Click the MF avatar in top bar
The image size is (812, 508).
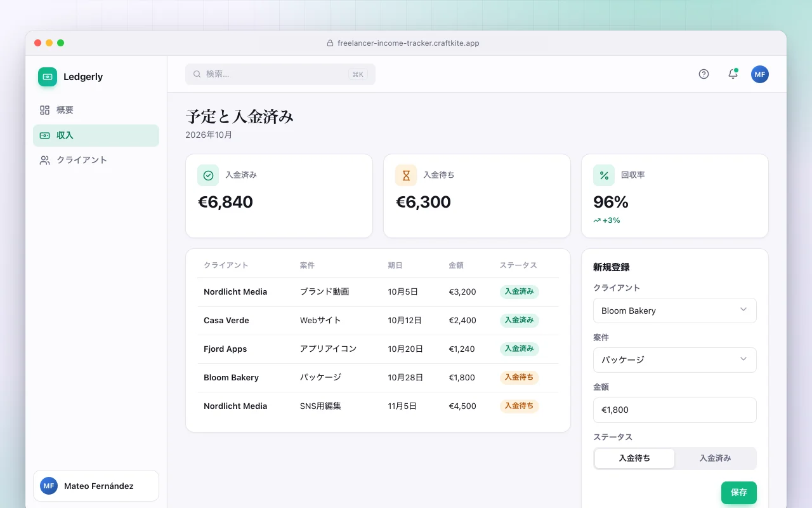click(760, 74)
